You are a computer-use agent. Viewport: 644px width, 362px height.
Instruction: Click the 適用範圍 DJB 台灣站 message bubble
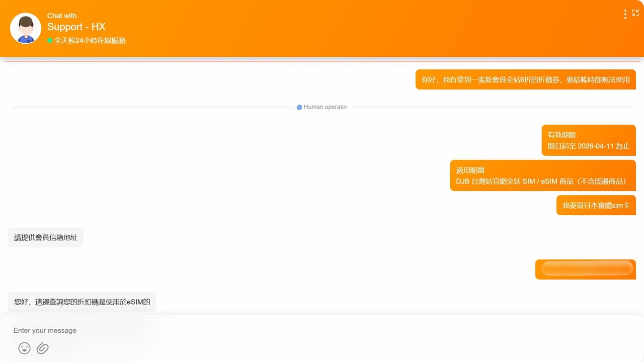click(x=543, y=175)
